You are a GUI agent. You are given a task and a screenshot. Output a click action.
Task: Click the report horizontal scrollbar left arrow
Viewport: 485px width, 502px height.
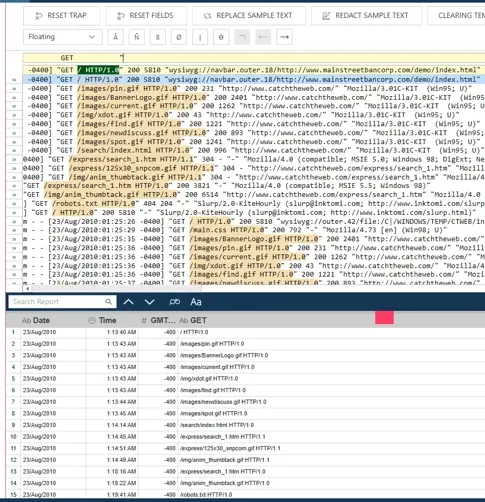click(x=27, y=289)
